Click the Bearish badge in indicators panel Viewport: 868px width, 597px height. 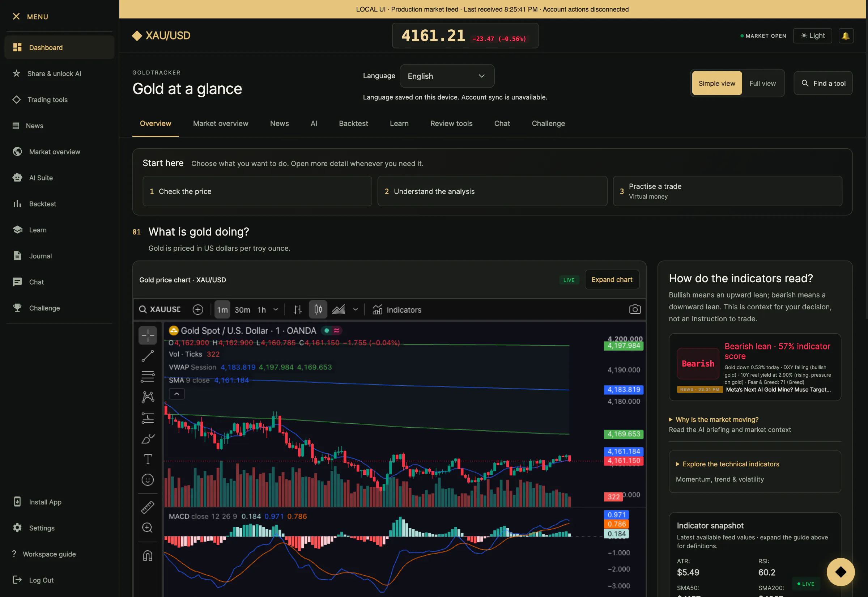(x=698, y=364)
